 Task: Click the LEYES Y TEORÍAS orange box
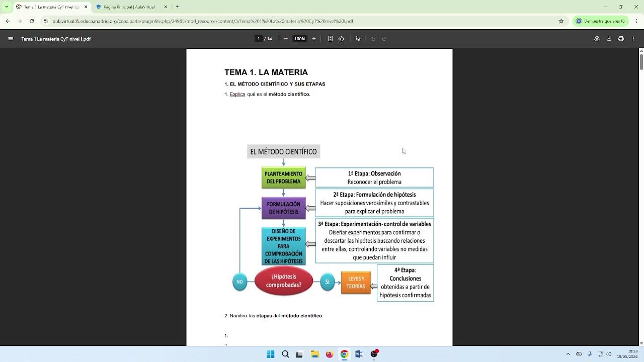click(356, 283)
